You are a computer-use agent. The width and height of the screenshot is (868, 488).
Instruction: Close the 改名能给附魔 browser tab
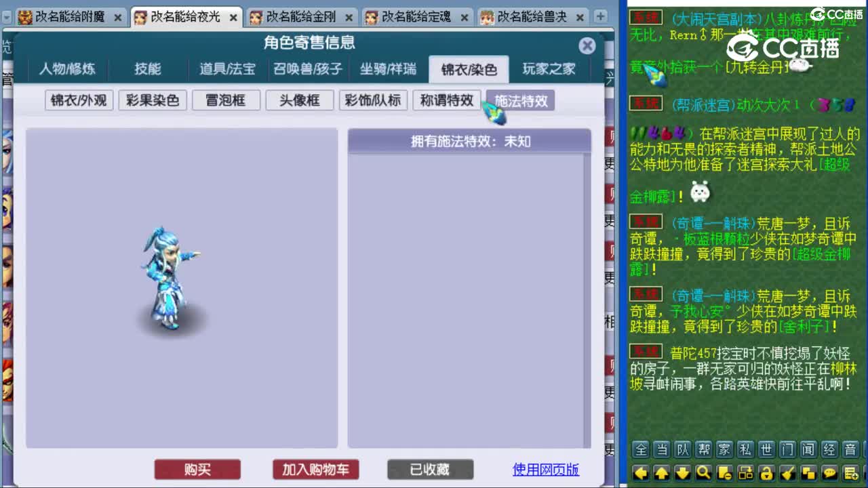pos(118,17)
